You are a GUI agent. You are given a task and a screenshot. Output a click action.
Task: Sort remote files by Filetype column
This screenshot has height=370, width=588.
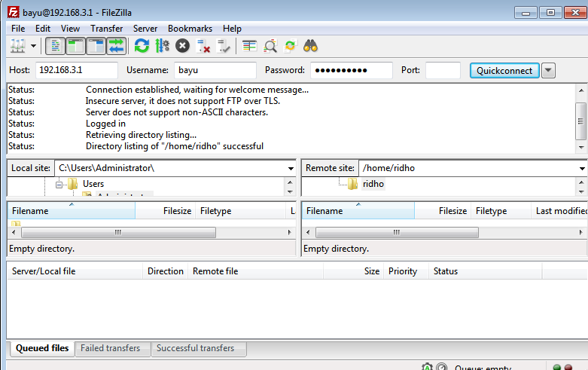(501, 211)
